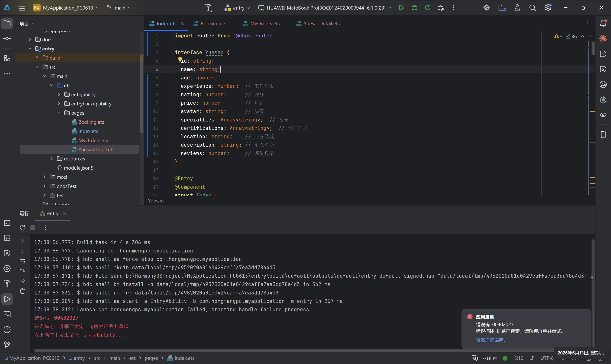The image size is (611, 364).
Task: Open the project view selector dropdown
Action: (27, 23)
